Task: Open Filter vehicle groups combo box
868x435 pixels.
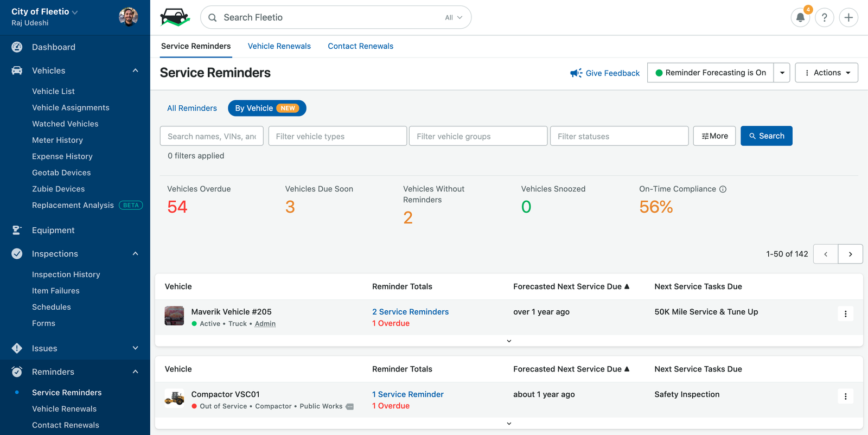Action: (478, 136)
